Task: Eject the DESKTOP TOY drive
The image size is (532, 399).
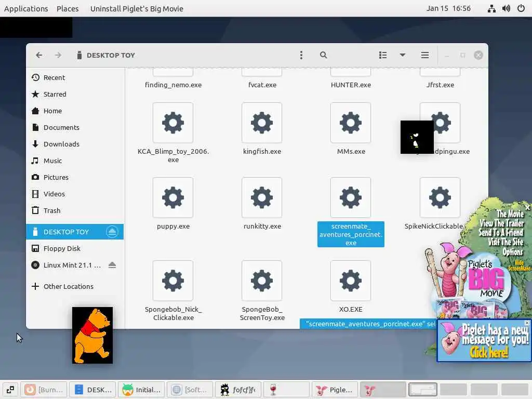Action: [x=112, y=232]
